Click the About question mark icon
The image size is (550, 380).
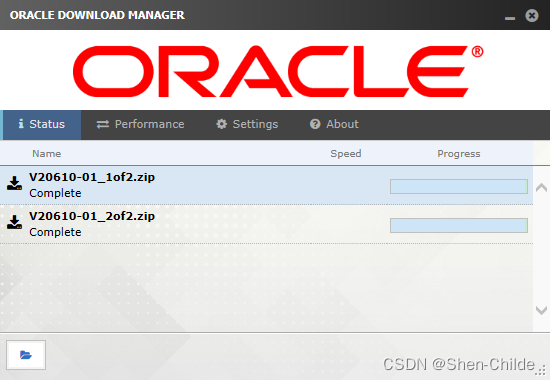pos(315,124)
